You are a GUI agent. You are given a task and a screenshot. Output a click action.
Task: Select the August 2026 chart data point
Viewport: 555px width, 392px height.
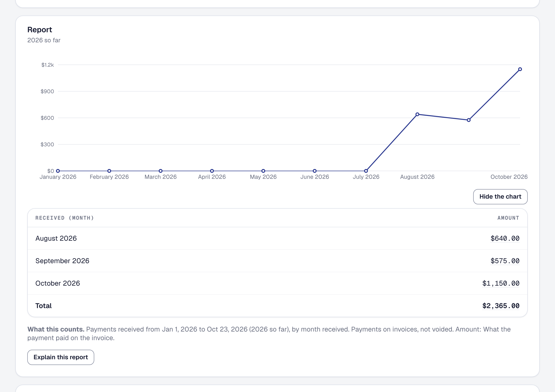point(417,114)
